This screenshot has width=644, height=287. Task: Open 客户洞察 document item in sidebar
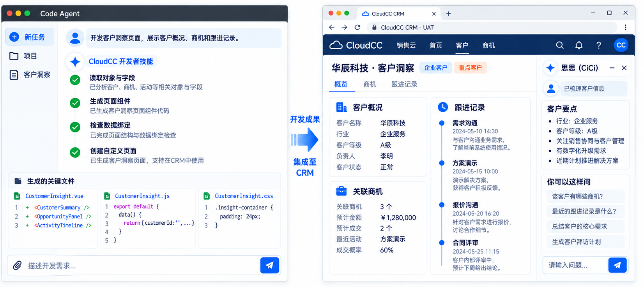[30, 75]
